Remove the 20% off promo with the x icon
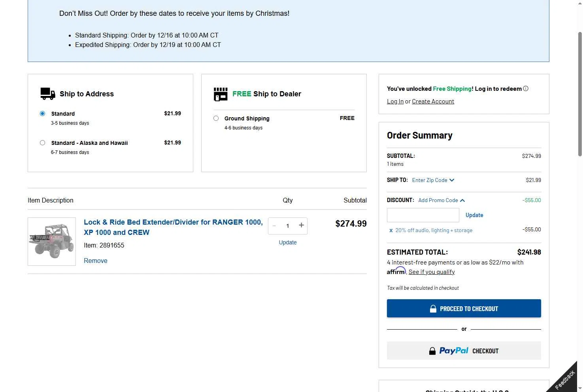Screen dimensions: 583x392 (x=391, y=231)
